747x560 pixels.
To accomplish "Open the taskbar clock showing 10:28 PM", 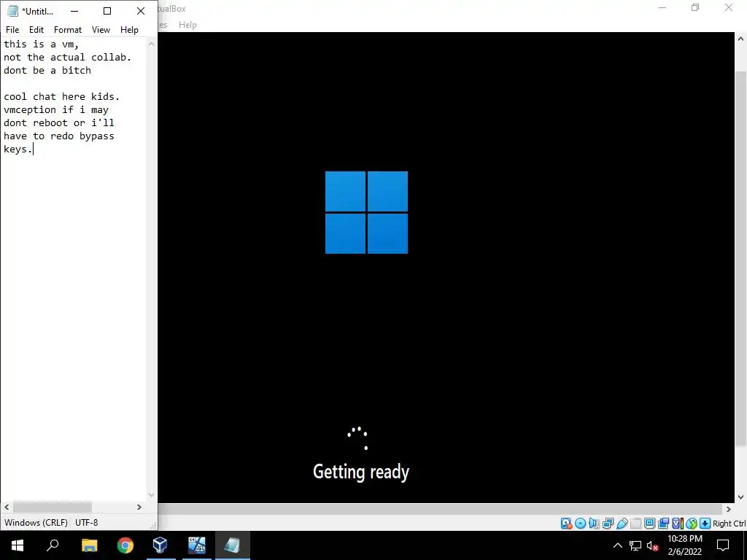I will click(x=684, y=545).
